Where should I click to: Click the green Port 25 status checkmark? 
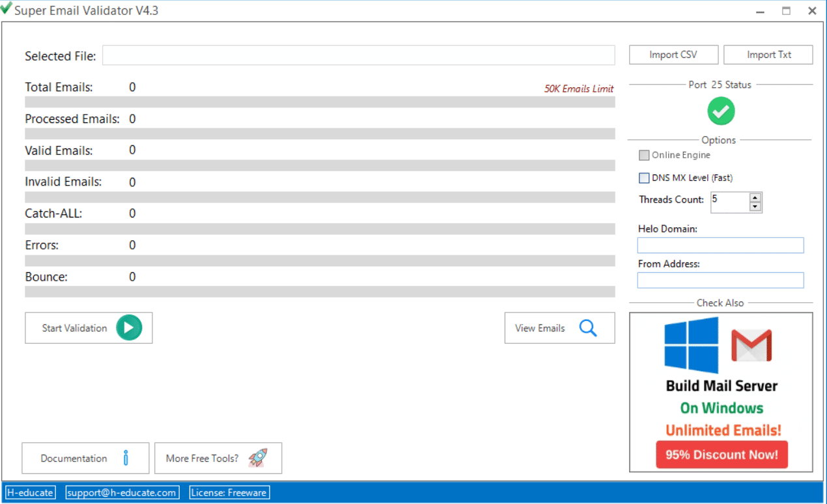click(721, 111)
